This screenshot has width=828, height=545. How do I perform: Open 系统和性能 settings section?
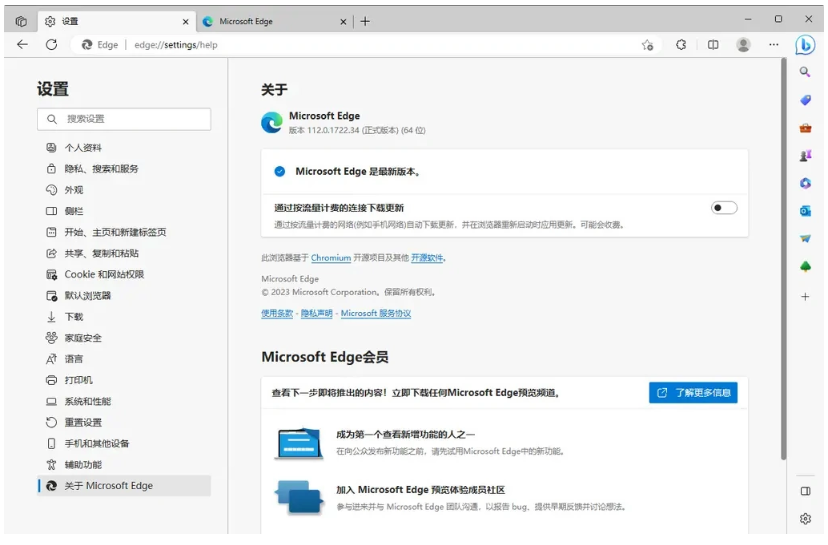pyautogui.click(x=88, y=401)
